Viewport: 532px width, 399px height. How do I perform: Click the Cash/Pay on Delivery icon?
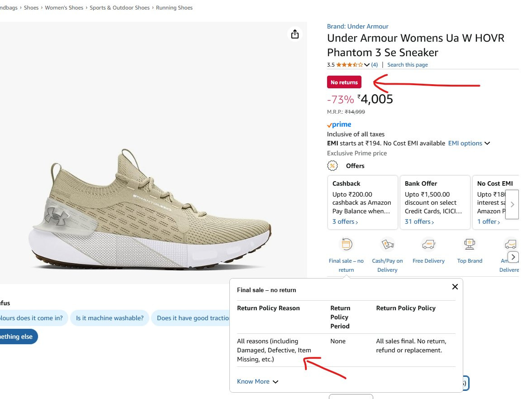(x=387, y=244)
